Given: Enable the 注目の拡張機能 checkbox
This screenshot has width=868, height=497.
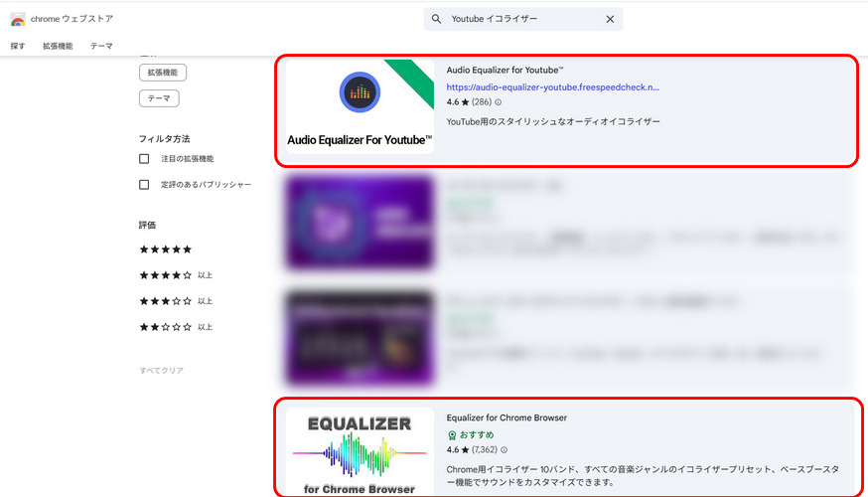Looking at the screenshot, I should click(144, 159).
